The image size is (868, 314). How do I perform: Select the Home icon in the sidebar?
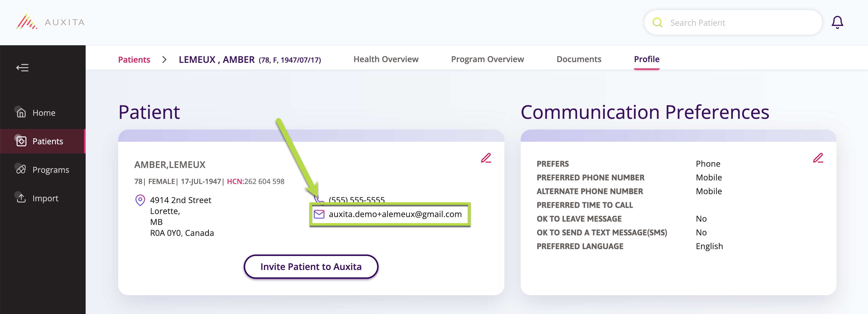tap(21, 113)
